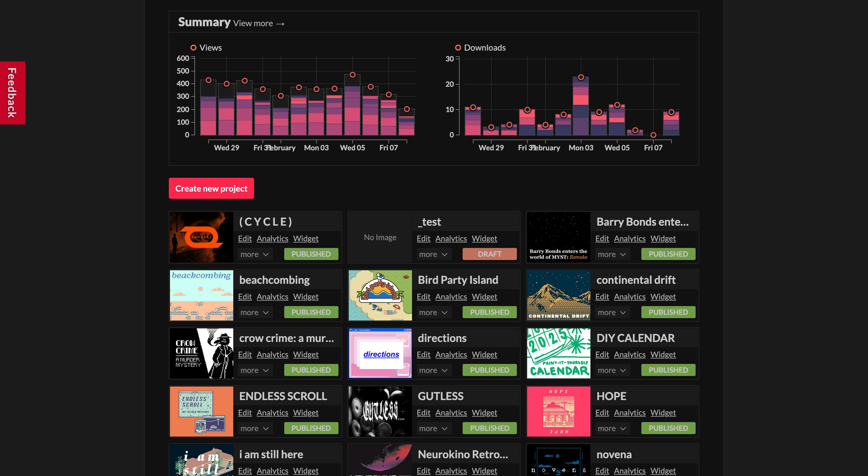This screenshot has width=868, height=476.
Task: Click the Widget icon for Bird Party Island
Action: [x=485, y=296]
